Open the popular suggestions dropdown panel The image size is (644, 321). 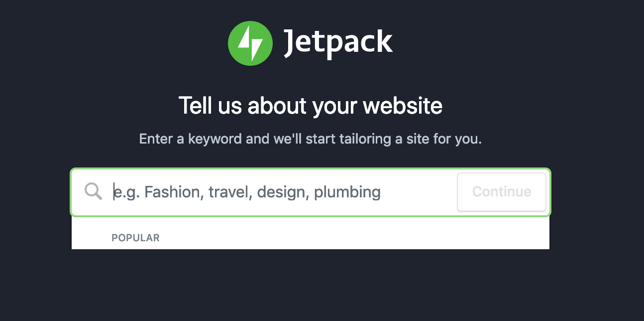click(x=311, y=233)
